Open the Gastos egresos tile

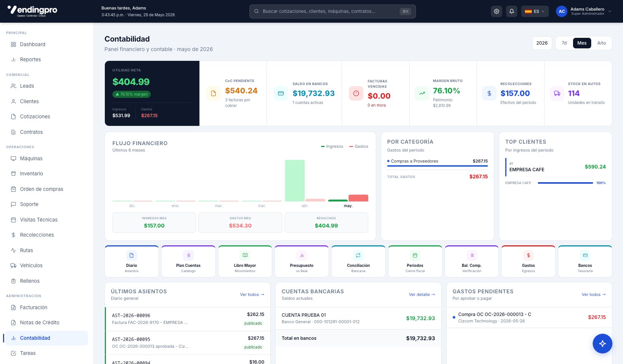point(528,262)
